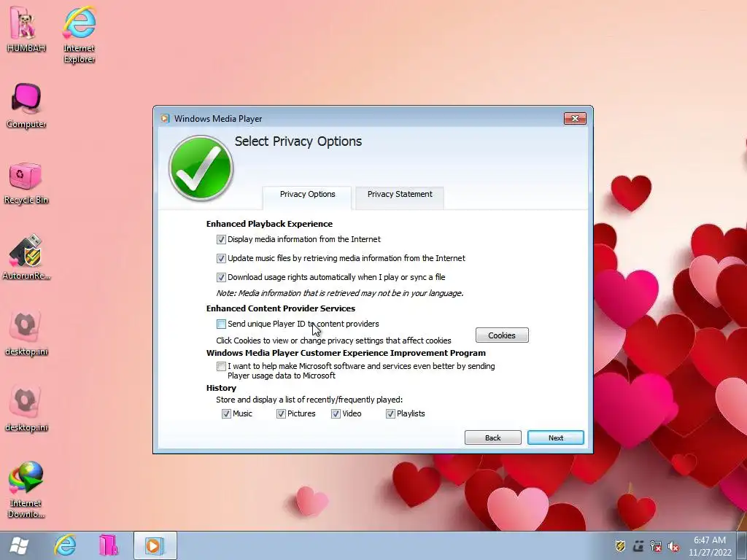
Task: Click the Show desktop strip beside the clock
Action: point(743,545)
